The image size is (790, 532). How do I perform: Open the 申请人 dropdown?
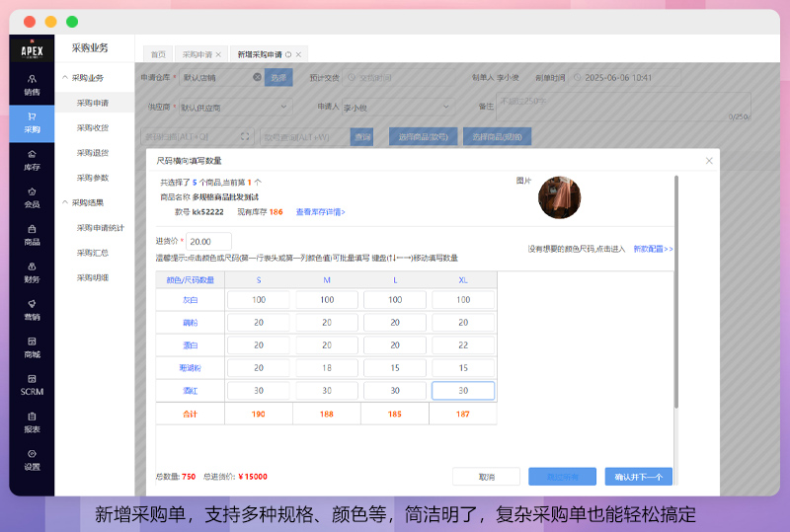pyautogui.click(x=398, y=107)
